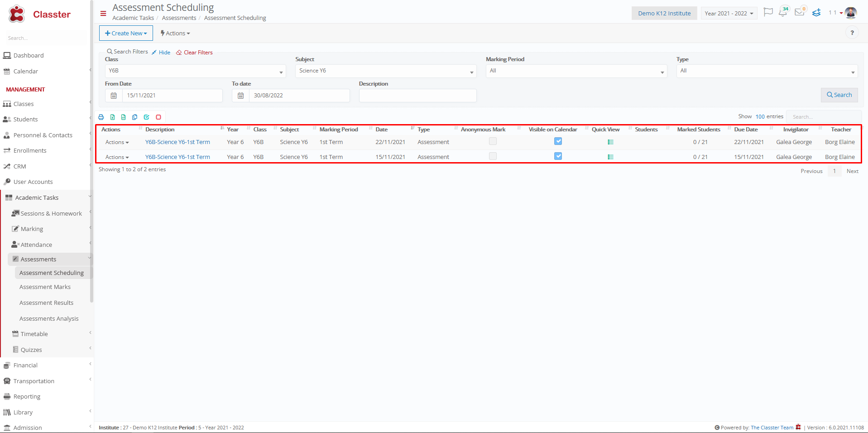The image size is (868, 433).
Task: Open Assessment Marks in sidebar
Action: pyautogui.click(x=45, y=287)
